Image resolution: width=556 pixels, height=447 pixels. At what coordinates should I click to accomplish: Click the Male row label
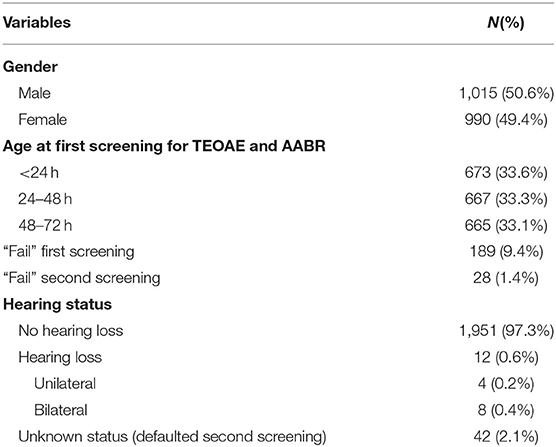pos(34,93)
